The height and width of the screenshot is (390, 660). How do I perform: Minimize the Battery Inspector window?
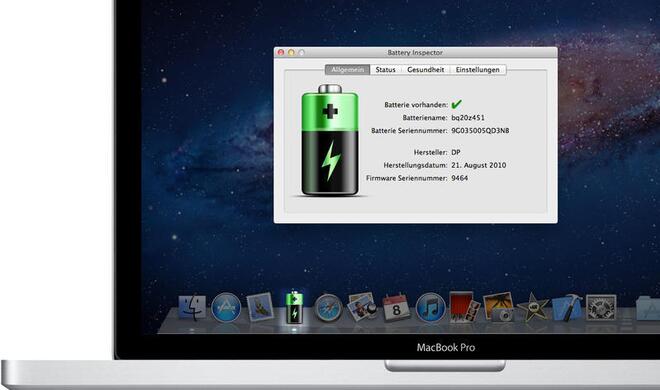(x=291, y=53)
